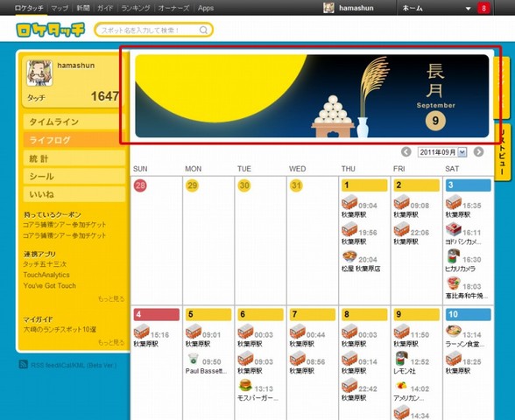The image size is (515, 420).
Task: Open the ガイド top menu item
Action: coord(105,8)
